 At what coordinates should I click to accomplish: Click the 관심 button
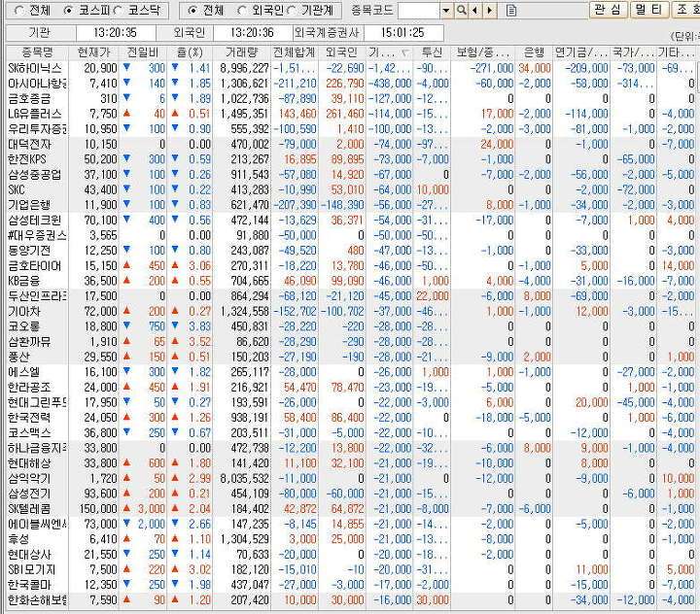[x=608, y=10]
